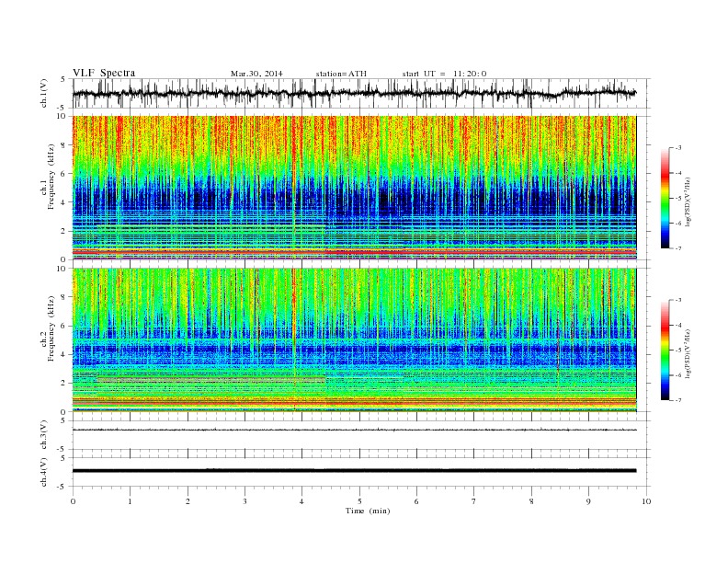Click the thick ch.4 voltage trace
This screenshot has height=563, width=728.
click(354, 471)
